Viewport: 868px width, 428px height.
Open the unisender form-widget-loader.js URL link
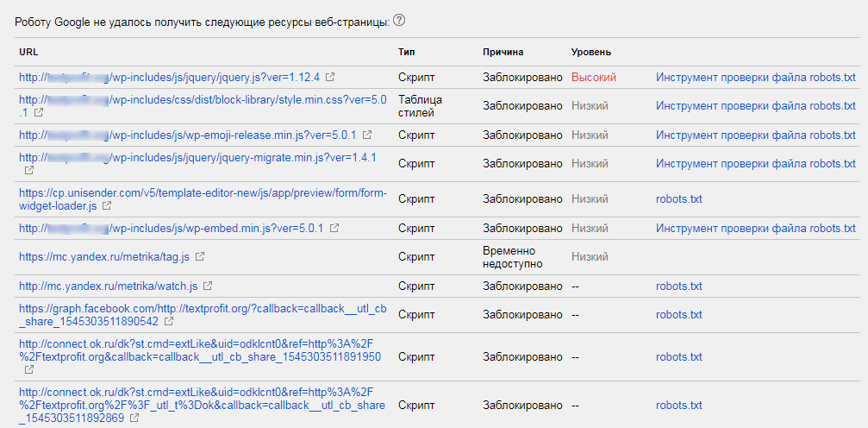[203, 199]
